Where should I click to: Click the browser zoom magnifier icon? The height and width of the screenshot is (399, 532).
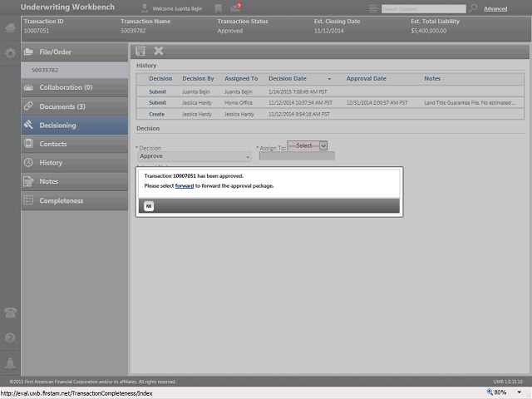(x=490, y=392)
